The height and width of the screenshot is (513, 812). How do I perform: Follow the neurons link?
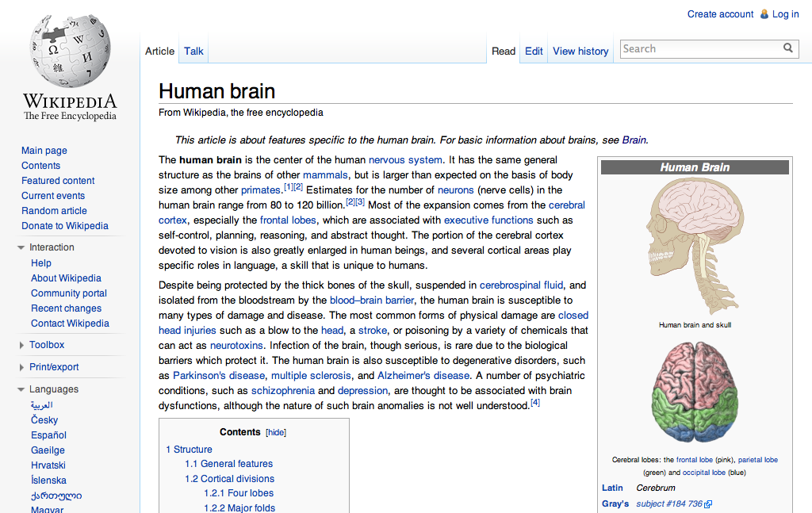(456, 190)
